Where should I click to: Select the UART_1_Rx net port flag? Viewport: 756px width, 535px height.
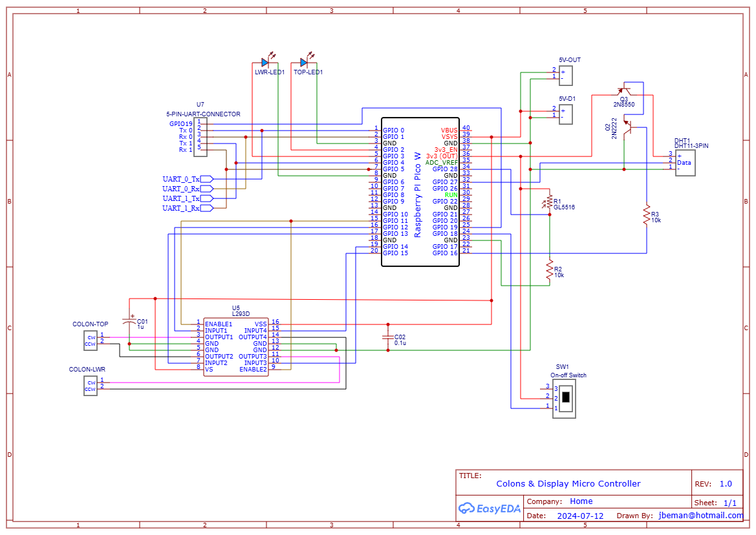click(x=206, y=208)
